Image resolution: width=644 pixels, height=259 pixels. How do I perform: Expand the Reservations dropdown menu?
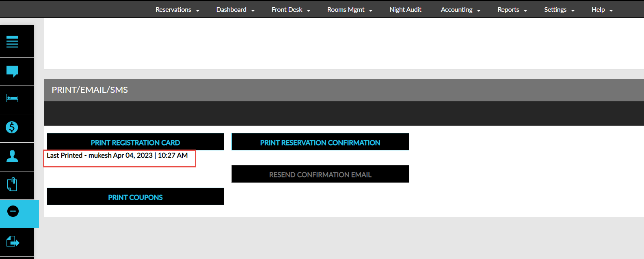click(177, 10)
